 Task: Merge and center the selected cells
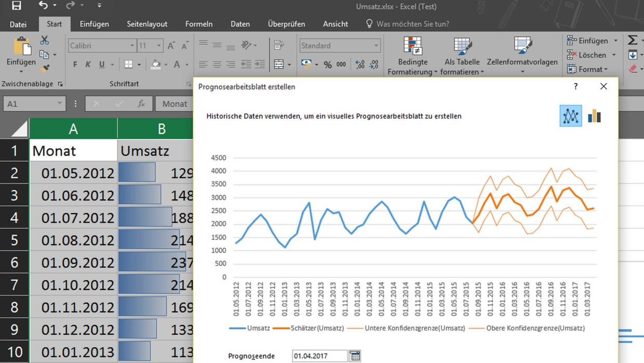coord(279,64)
